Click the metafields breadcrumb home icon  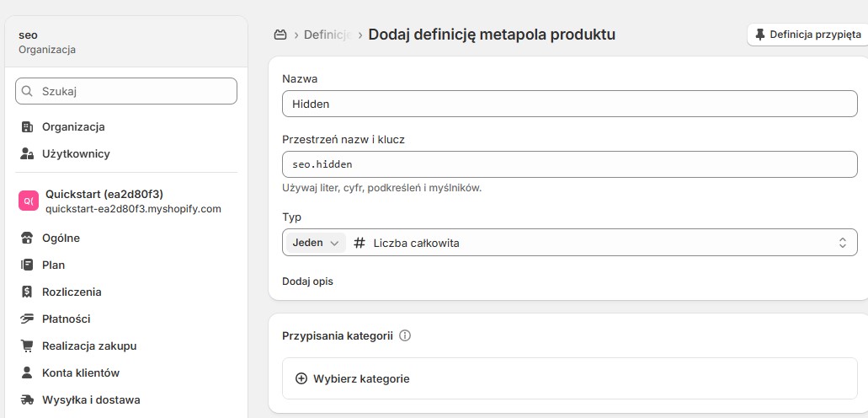tap(280, 35)
